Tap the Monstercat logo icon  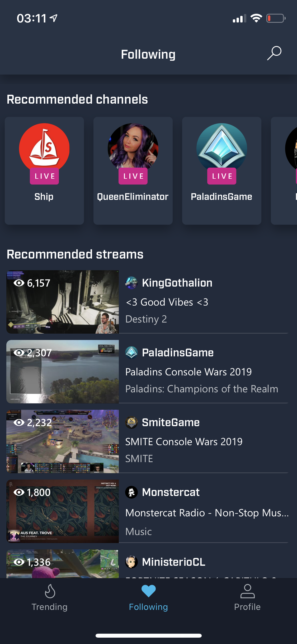coord(131,492)
